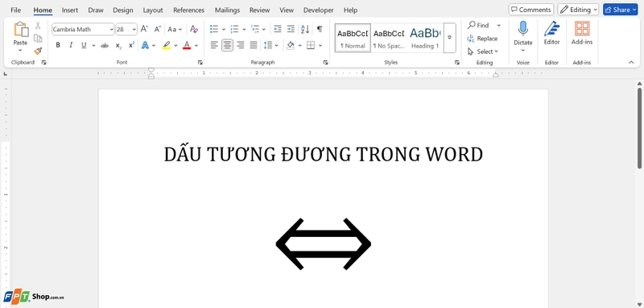This screenshot has height=308, width=644.
Task: Switch to the Insert tab
Action: (70, 10)
